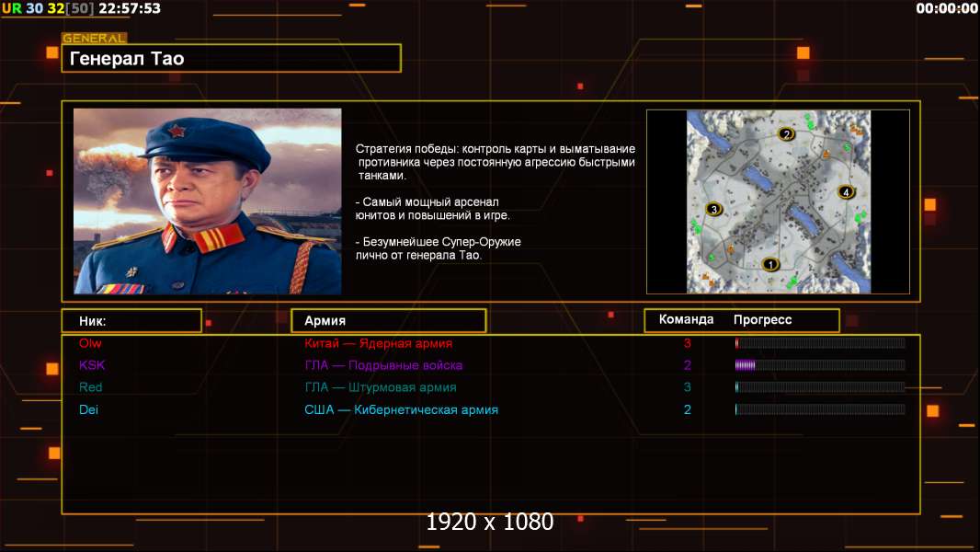This screenshot has height=552, width=980.
Task: Click the 00:00:00 timer display
Action: click(946, 8)
